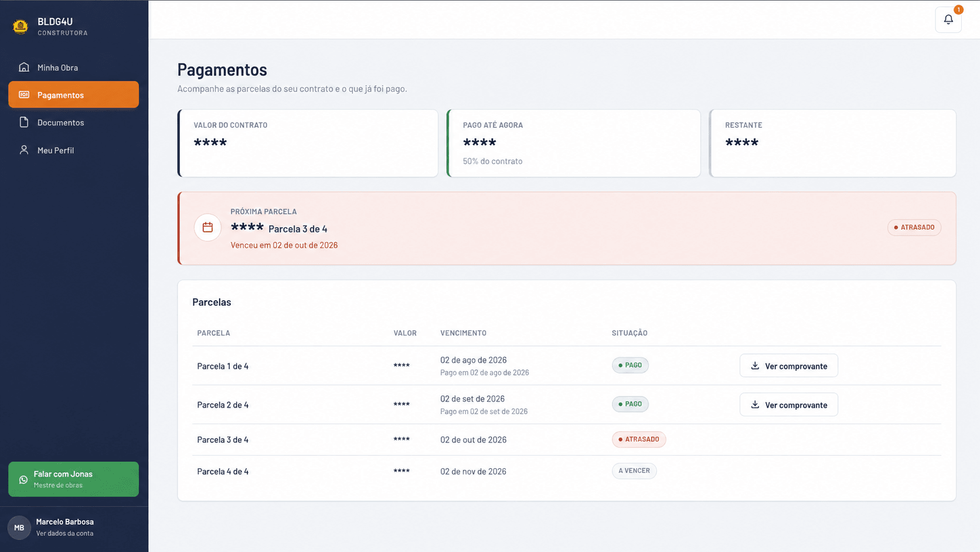Click the ATRASADO badge in Próxima Parcela banner

click(914, 227)
